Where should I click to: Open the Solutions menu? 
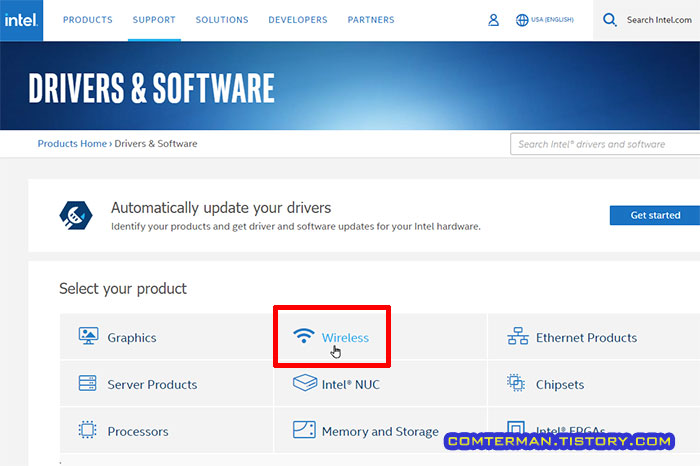[x=222, y=20]
